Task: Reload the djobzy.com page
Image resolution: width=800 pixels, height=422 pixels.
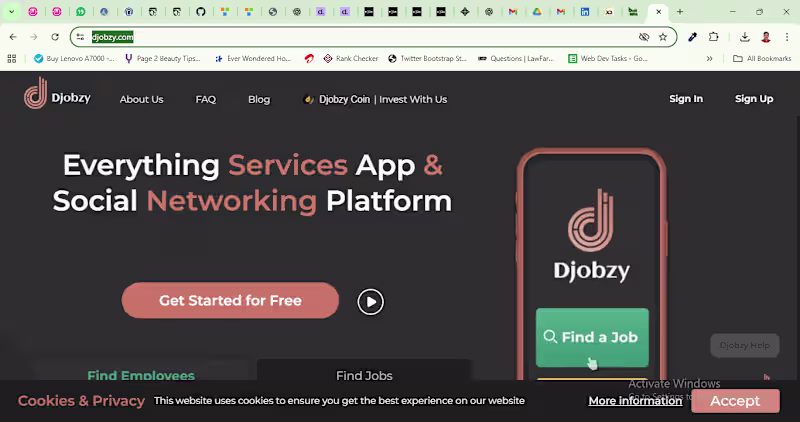Action: [55, 37]
